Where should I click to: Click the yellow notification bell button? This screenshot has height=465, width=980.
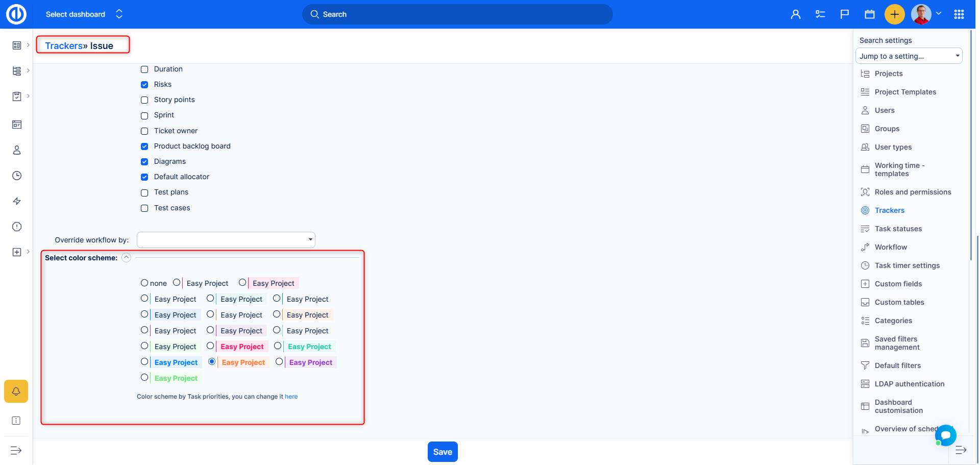tap(16, 391)
